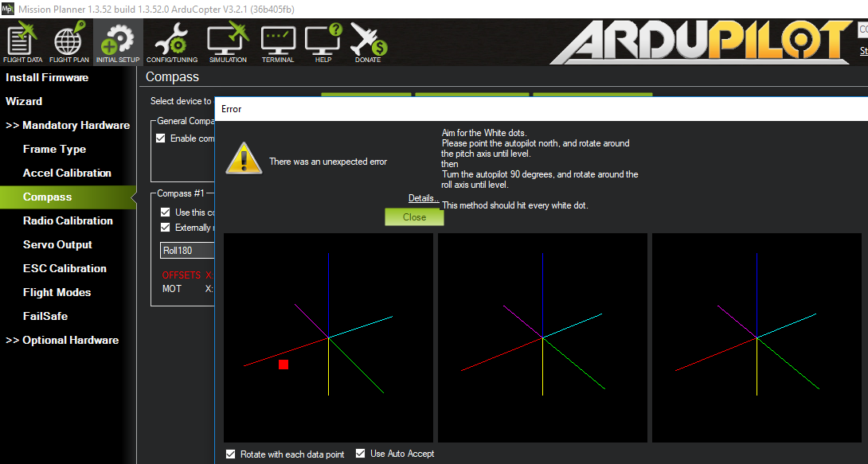Open Radio Calibration page
The image size is (868, 464).
click(68, 220)
